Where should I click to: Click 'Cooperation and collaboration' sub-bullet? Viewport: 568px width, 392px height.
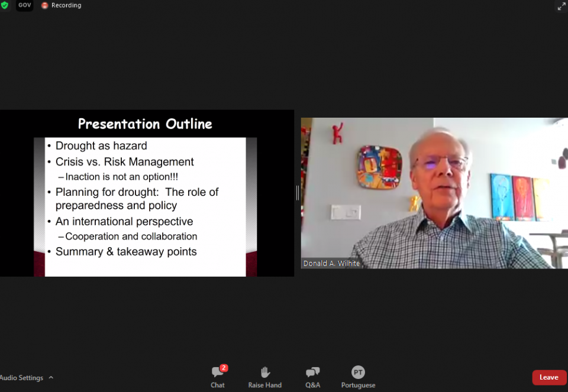pos(131,237)
